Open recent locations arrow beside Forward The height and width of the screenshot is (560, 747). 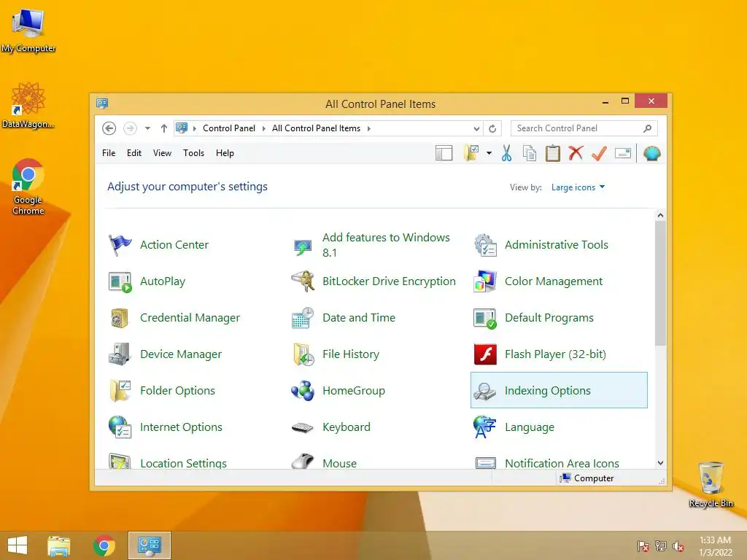147,128
